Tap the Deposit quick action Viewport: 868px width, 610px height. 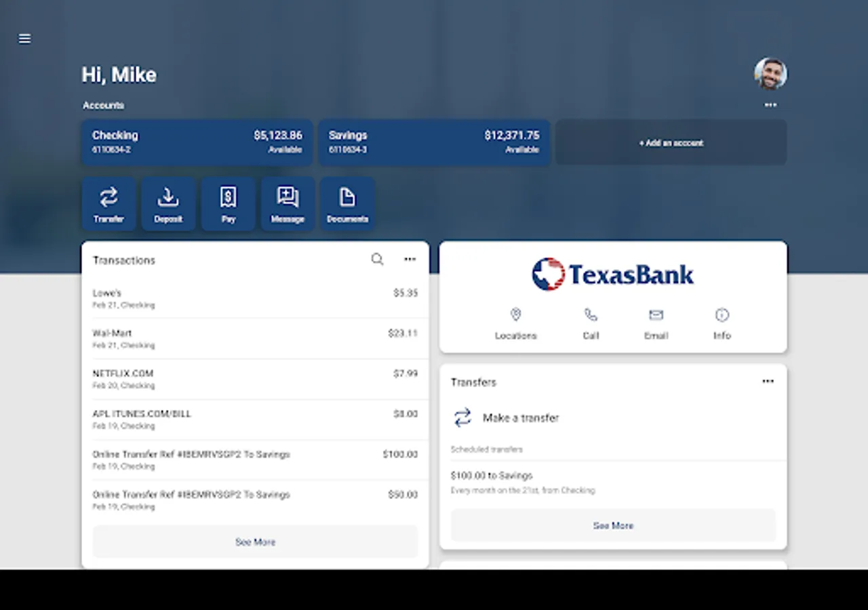(168, 204)
